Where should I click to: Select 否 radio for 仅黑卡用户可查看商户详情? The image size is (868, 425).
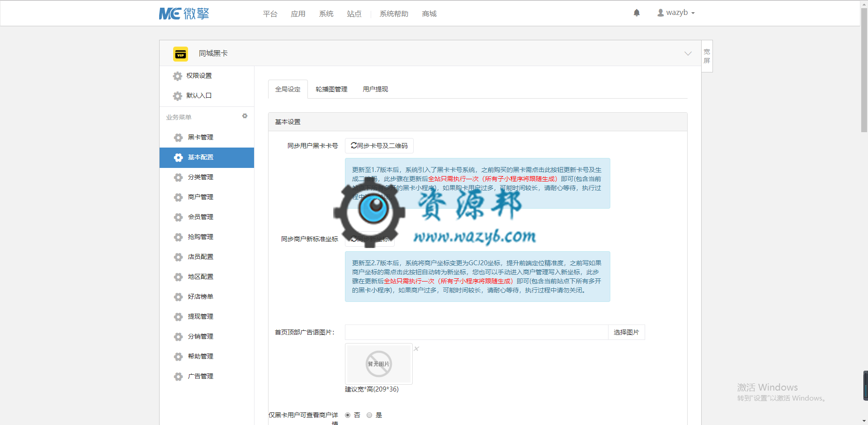pyautogui.click(x=348, y=415)
